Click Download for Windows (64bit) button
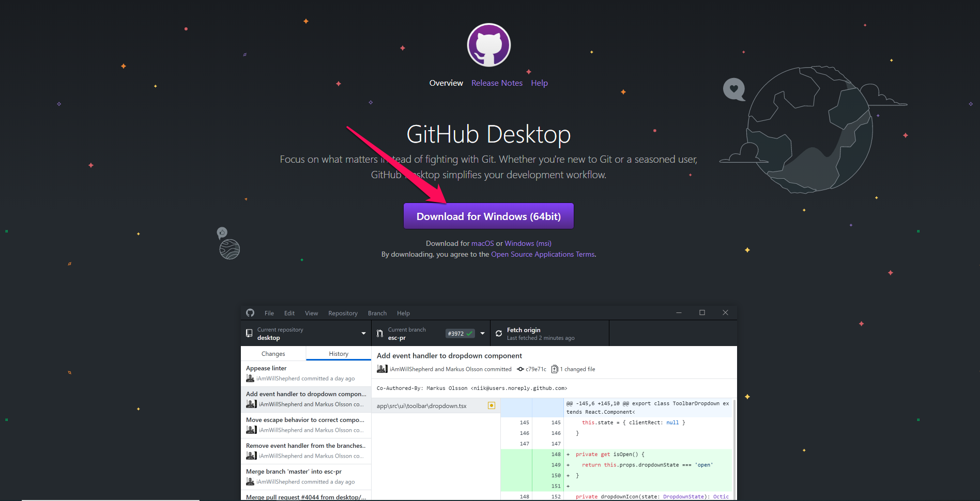 [488, 216]
